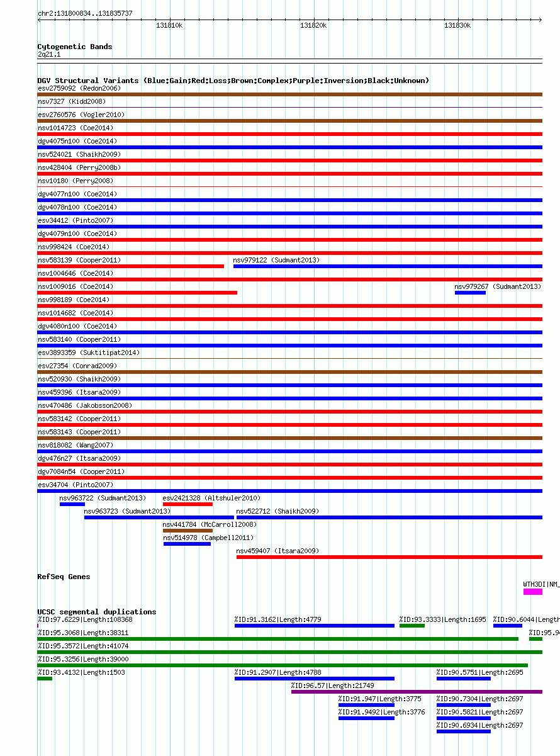
Task: Click nsv583143 (Cooper2011) label
Action: [79, 432]
